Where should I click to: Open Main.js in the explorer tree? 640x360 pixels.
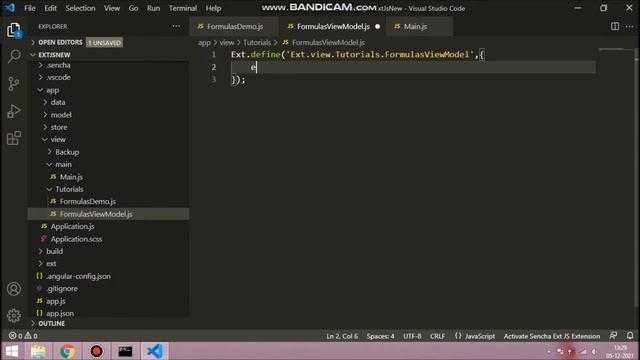(x=71, y=177)
